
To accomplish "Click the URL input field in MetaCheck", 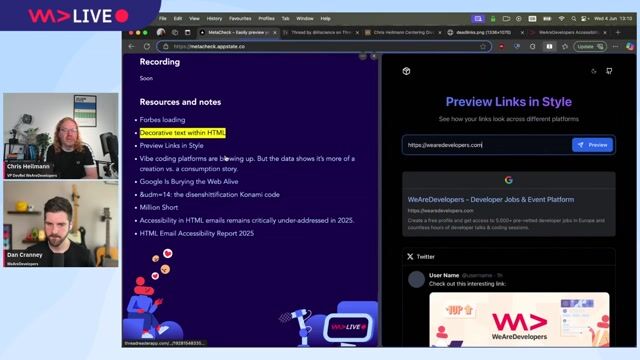I will click(x=487, y=145).
